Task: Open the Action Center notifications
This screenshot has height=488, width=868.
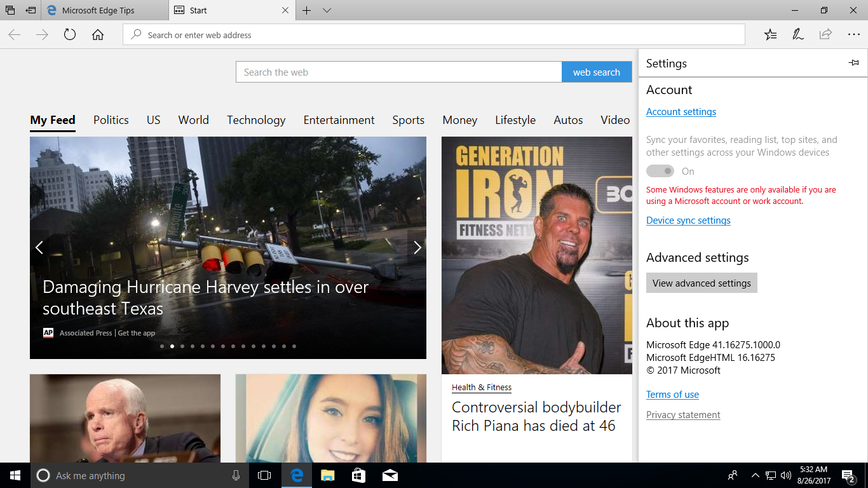Action: pyautogui.click(x=848, y=475)
